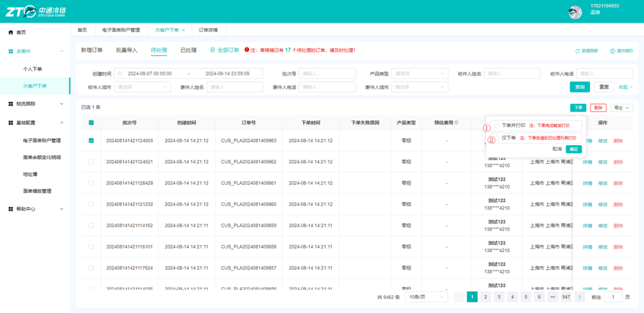Select the 下单并打印 radio option
644x313 pixels.
click(496, 126)
